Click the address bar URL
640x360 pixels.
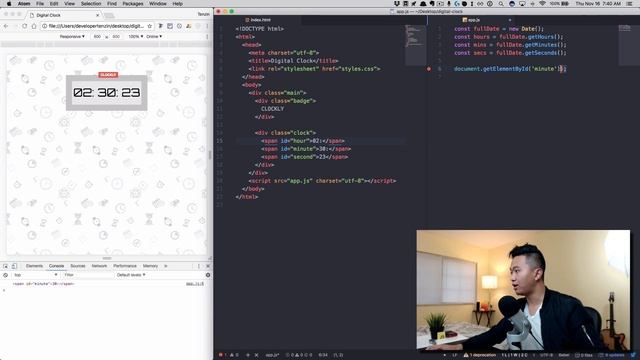point(96,26)
